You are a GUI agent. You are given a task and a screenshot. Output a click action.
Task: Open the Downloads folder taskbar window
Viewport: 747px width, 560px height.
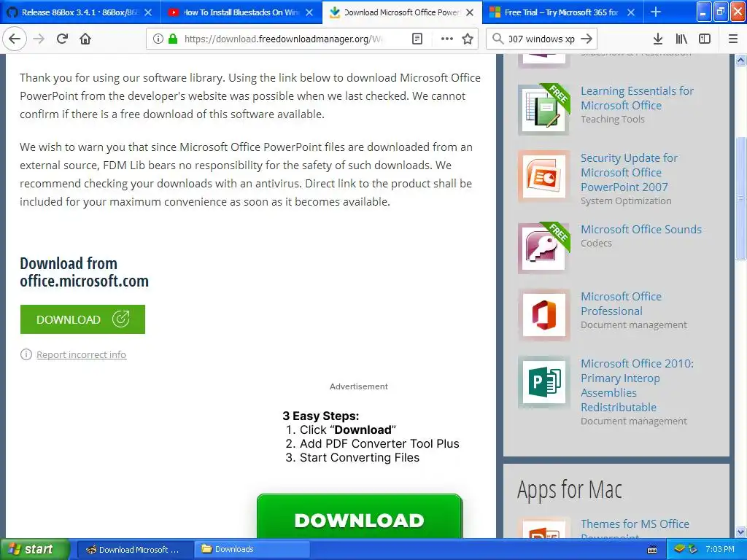coord(252,549)
